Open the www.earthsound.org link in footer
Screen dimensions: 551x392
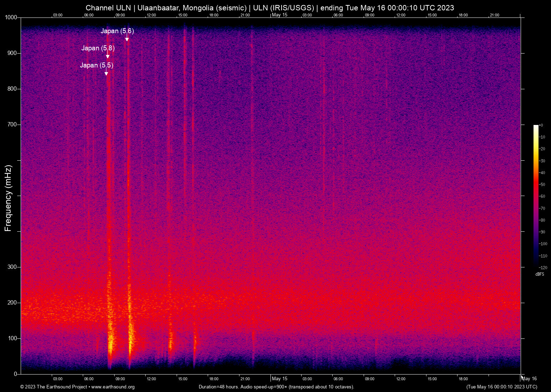(113, 387)
